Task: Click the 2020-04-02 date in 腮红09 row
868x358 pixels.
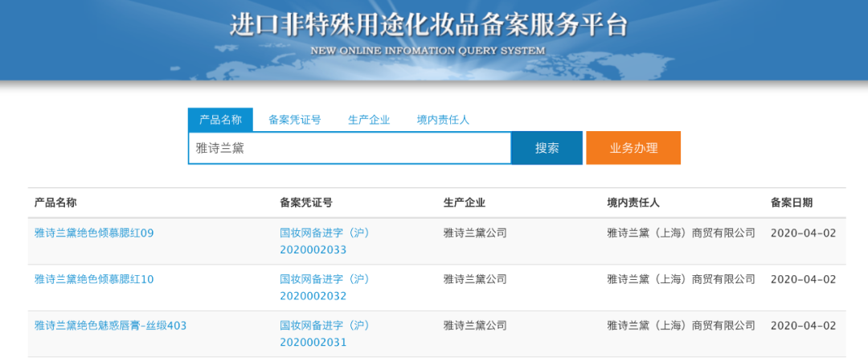Action: 803,233
